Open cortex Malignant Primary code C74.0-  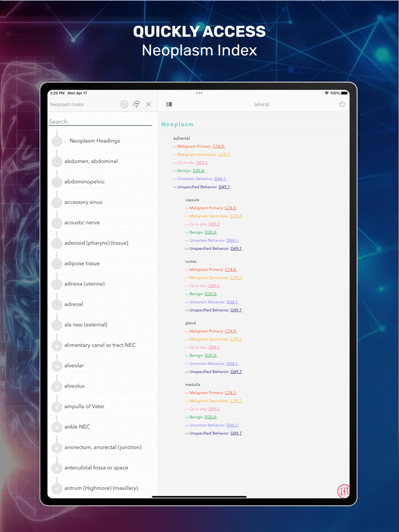pyautogui.click(x=231, y=270)
